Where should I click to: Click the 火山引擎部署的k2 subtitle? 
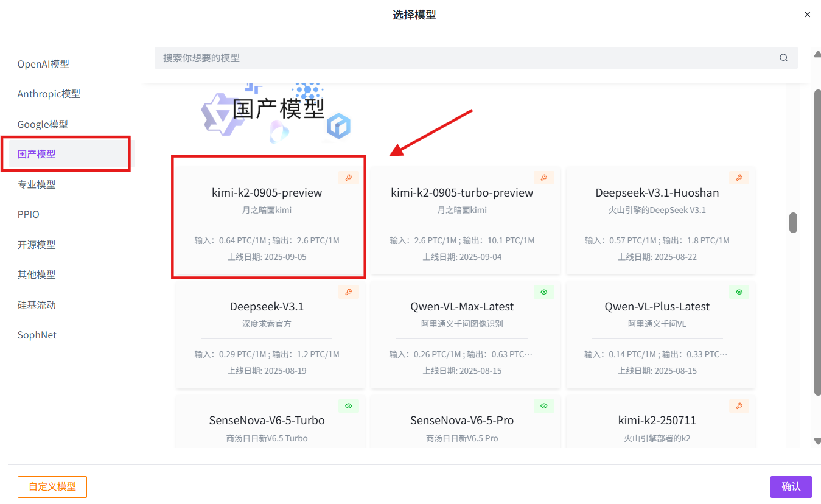(x=657, y=438)
